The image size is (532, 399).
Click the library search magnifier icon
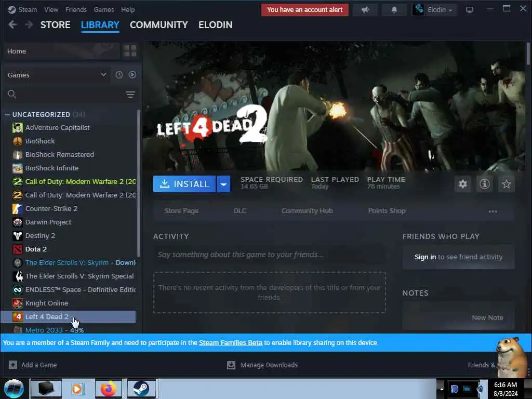click(x=12, y=94)
